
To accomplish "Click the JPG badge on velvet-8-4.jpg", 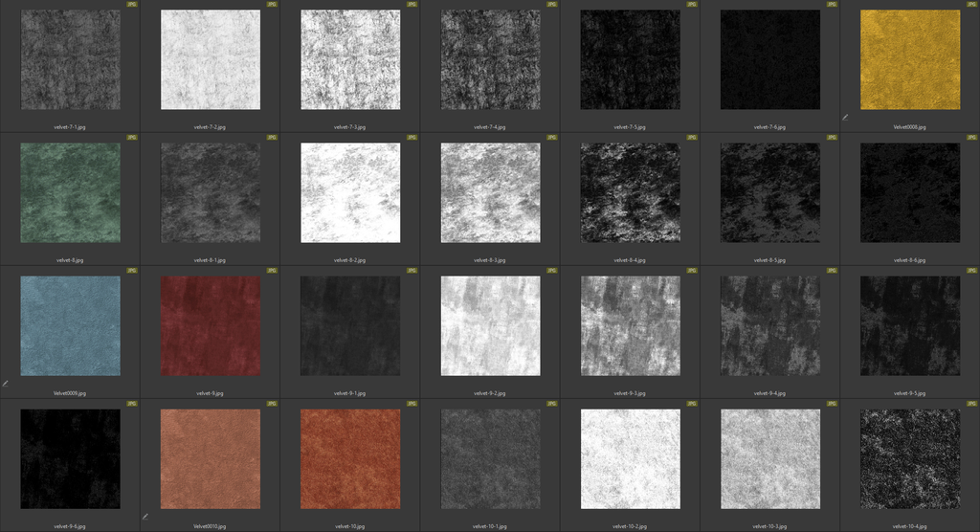I will tap(692, 138).
